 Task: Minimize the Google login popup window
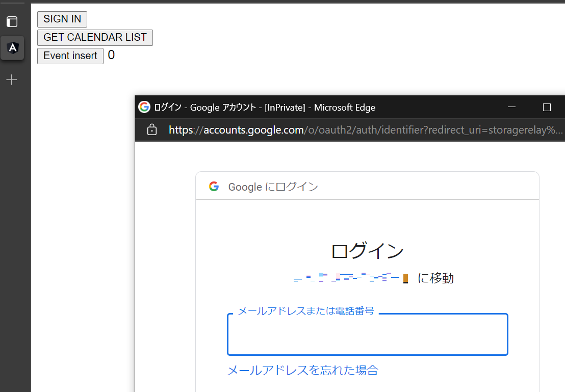pyautogui.click(x=511, y=107)
